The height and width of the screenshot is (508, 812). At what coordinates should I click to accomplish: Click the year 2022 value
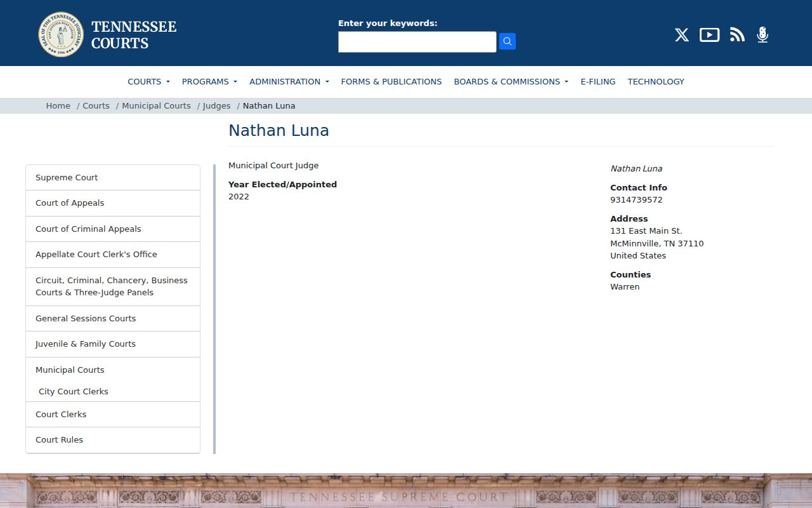(x=239, y=197)
